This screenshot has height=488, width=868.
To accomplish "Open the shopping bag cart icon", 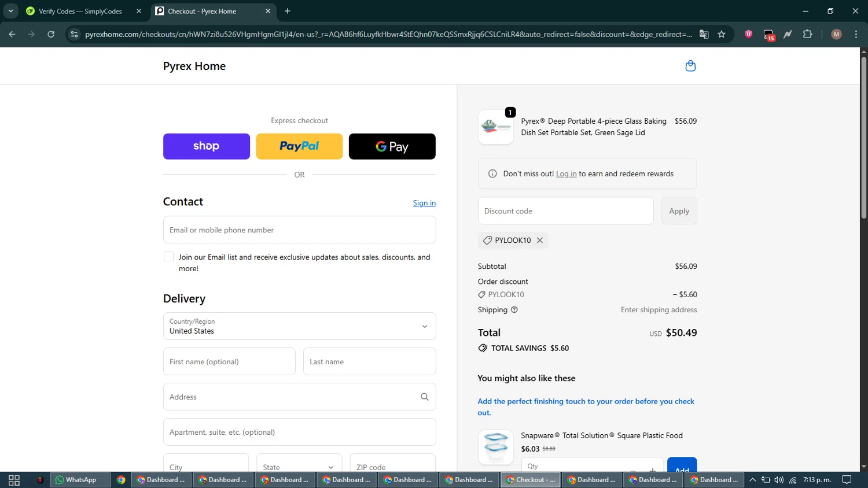I will point(690,66).
